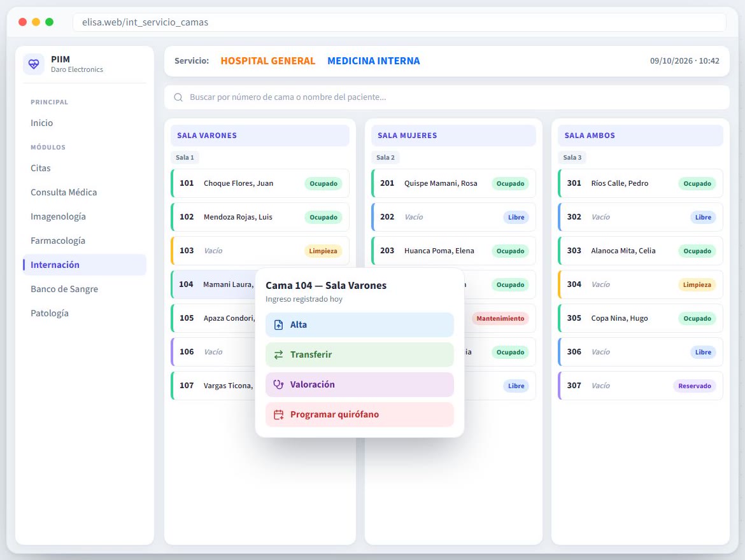Open the free bed 306

tap(641, 352)
